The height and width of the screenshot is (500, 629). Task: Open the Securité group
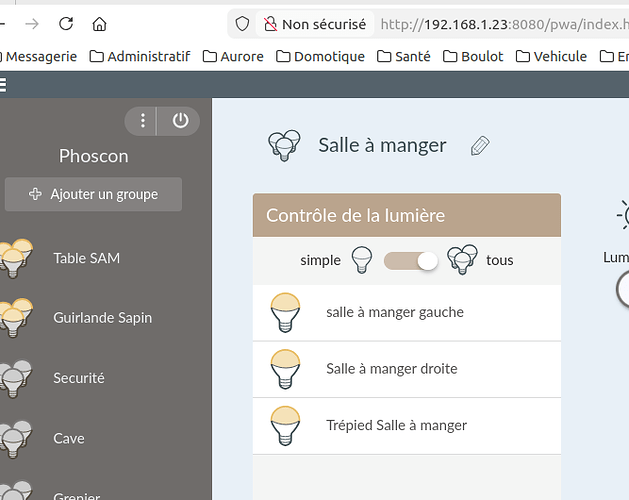78,378
